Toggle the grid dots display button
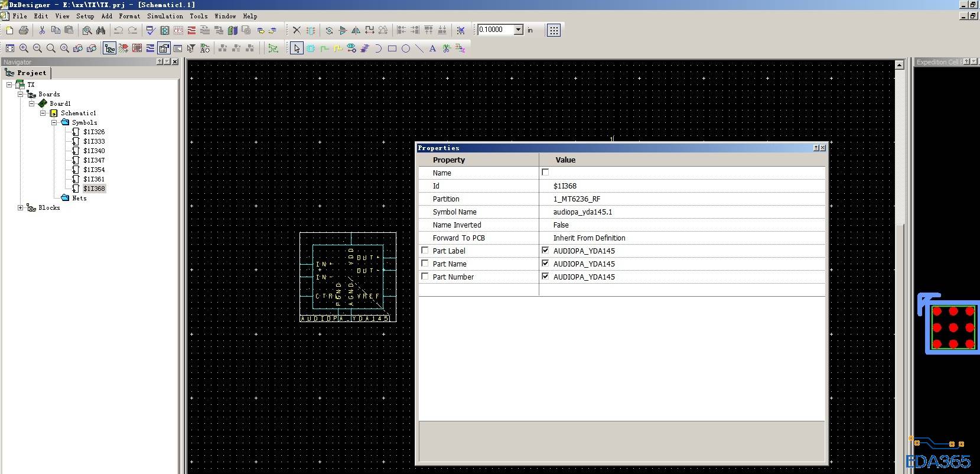980x474 pixels. click(x=554, y=30)
